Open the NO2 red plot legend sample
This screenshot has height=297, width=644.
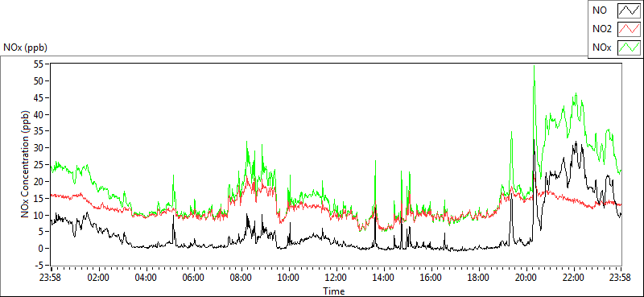[629, 29]
